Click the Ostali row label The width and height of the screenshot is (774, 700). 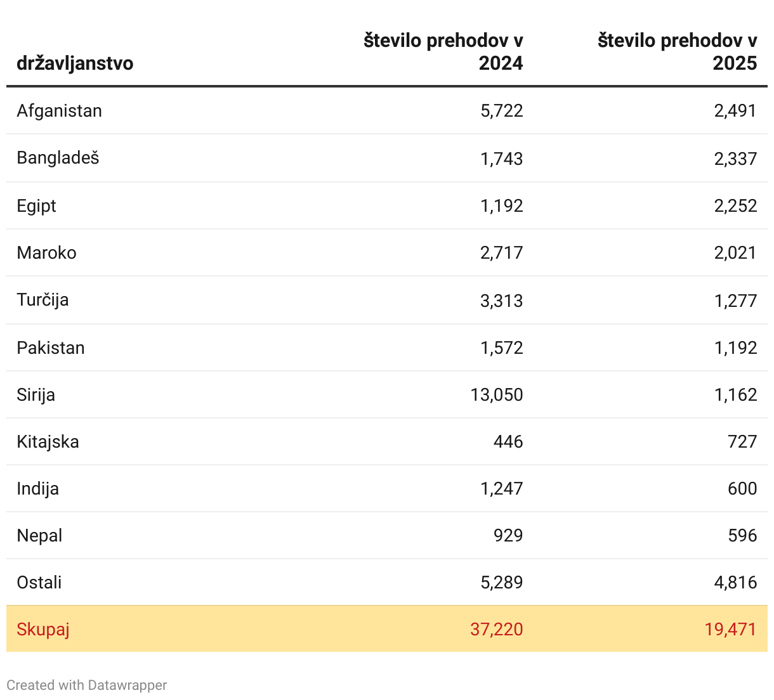(39, 583)
